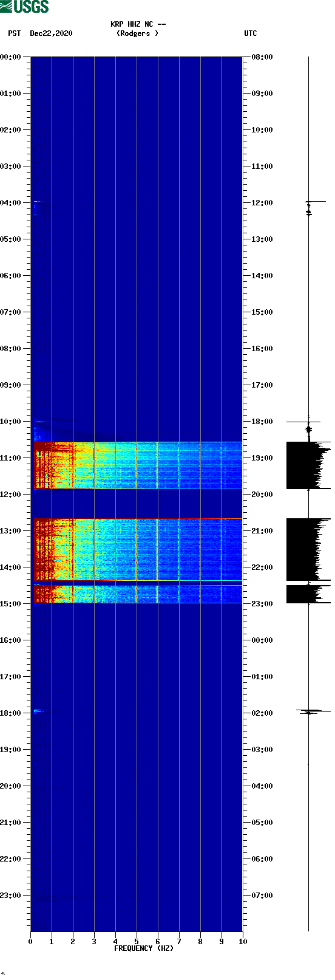Click the 19:00 UTC time label
335x980 pixels.
click(262, 458)
